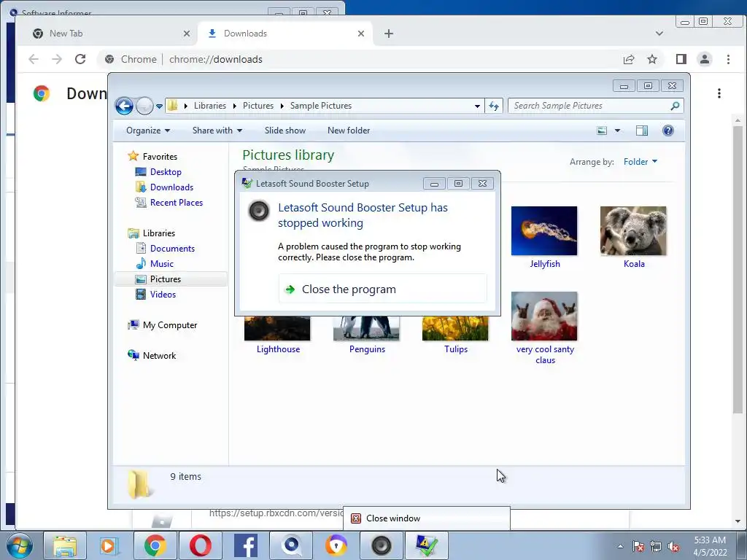
Task: Select the Lighthouse picture
Action: (x=277, y=329)
